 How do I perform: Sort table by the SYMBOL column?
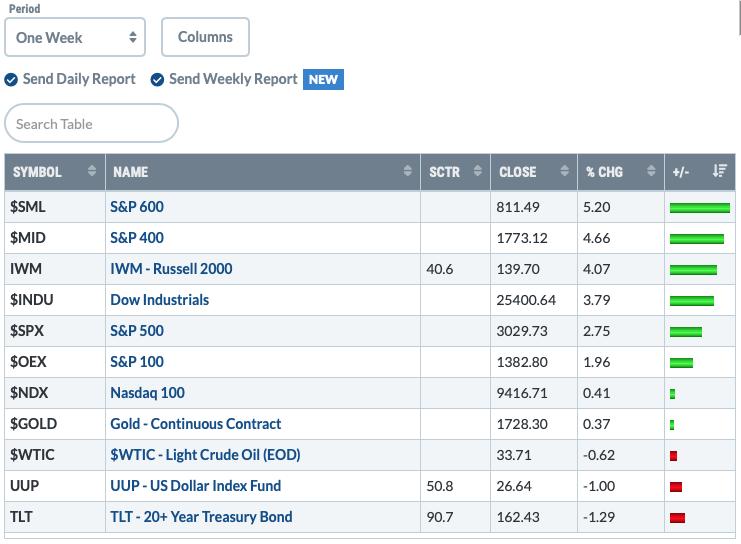[92, 171]
